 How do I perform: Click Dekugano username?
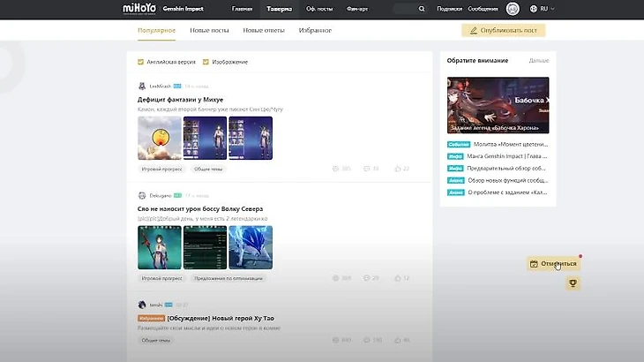click(161, 196)
